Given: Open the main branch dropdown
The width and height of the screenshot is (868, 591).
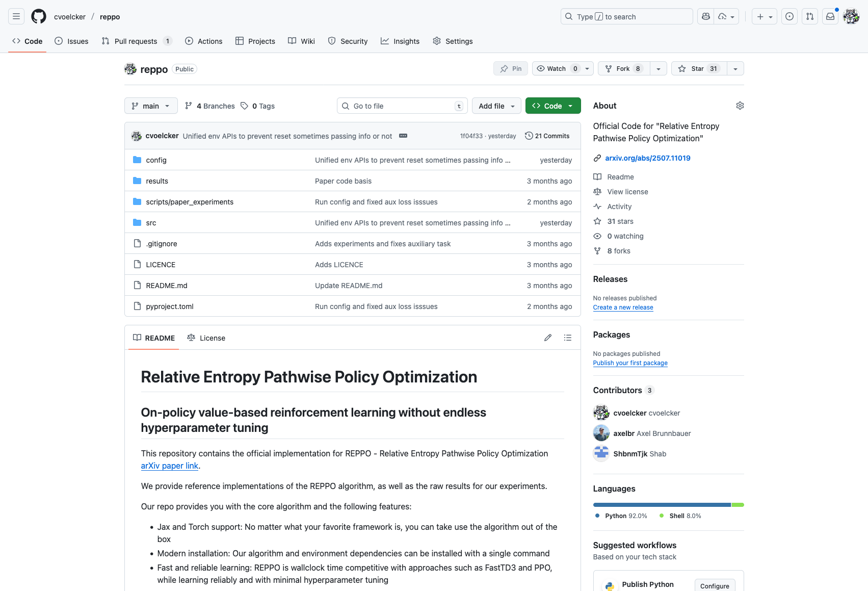Looking at the screenshot, I should click(x=151, y=106).
